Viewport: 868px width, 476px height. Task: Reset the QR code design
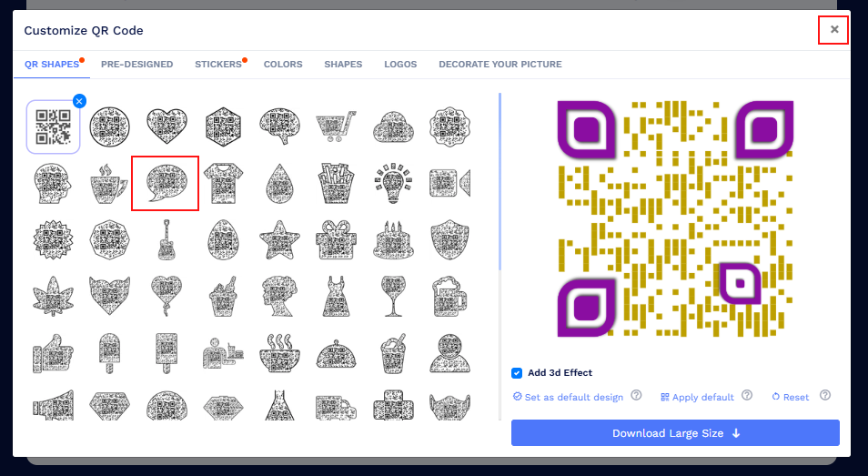point(791,397)
